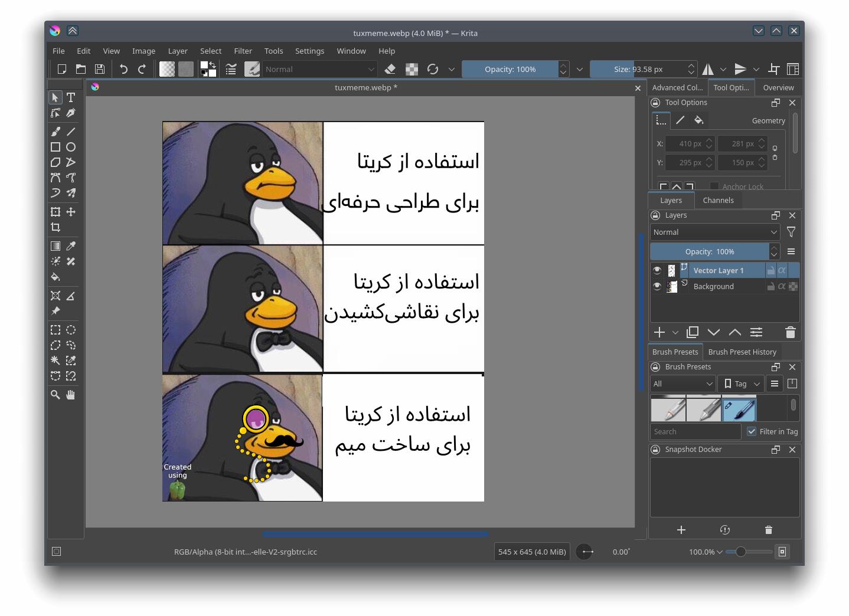Viewport: 849px width, 616px height.
Task: Click the Save document icon
Action: click(100, 69)
